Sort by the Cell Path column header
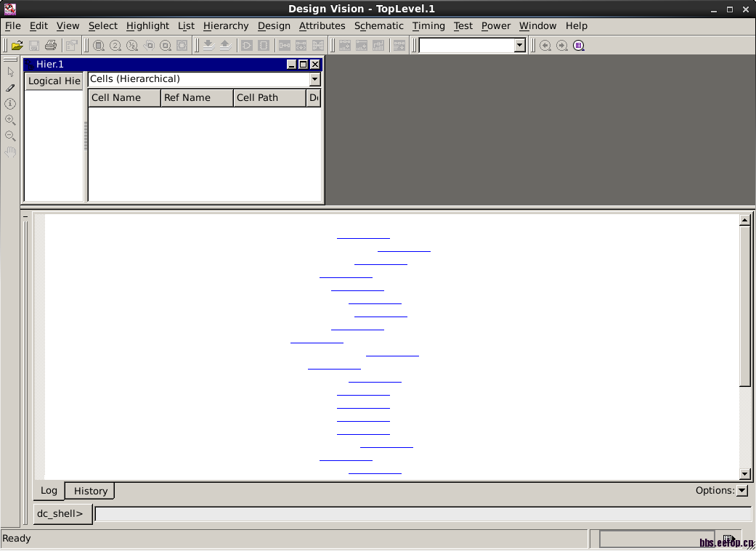Viewport: 756px width, 551px height. (269, 98)
